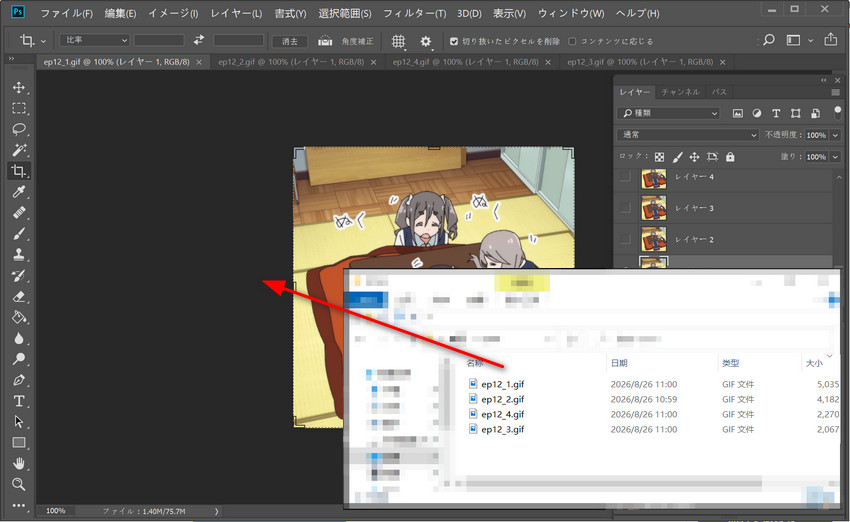Select the Move tool
Screen dimensions: 850x522
coord(19,87)
